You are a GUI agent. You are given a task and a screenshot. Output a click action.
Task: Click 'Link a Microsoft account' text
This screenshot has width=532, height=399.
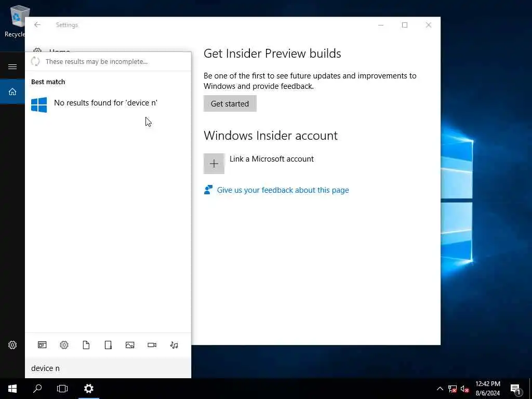click(271, 159)
